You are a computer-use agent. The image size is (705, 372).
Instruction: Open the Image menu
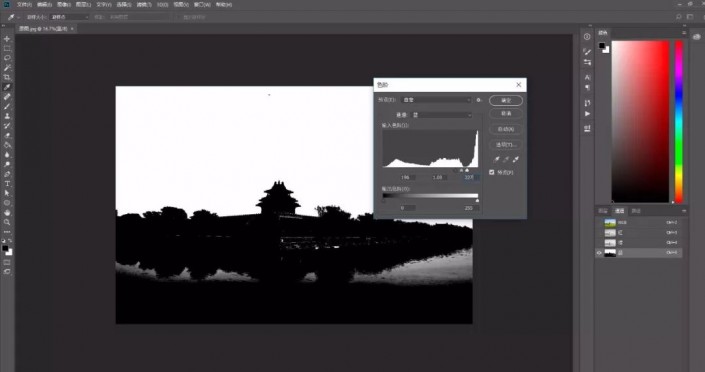click(64, 4)
